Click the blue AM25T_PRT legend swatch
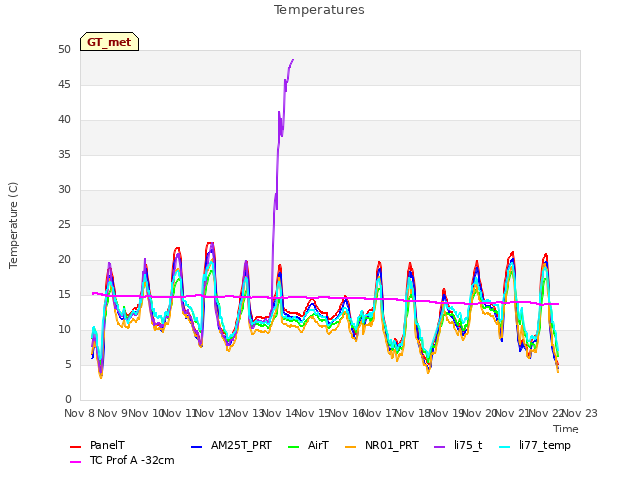This screenshot has height=480, width=640. pos(197,447)
